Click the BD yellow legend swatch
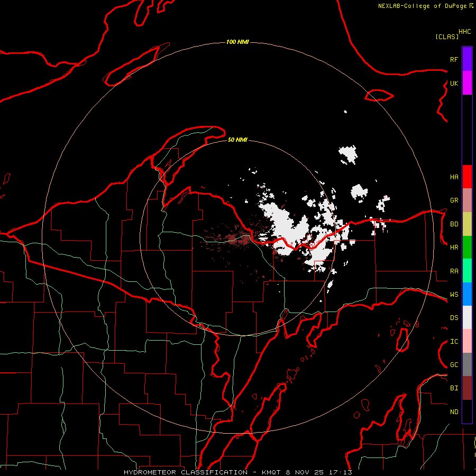Image resolution: width=476 pixels, height=476 pixels. click(x=467, y=224)
